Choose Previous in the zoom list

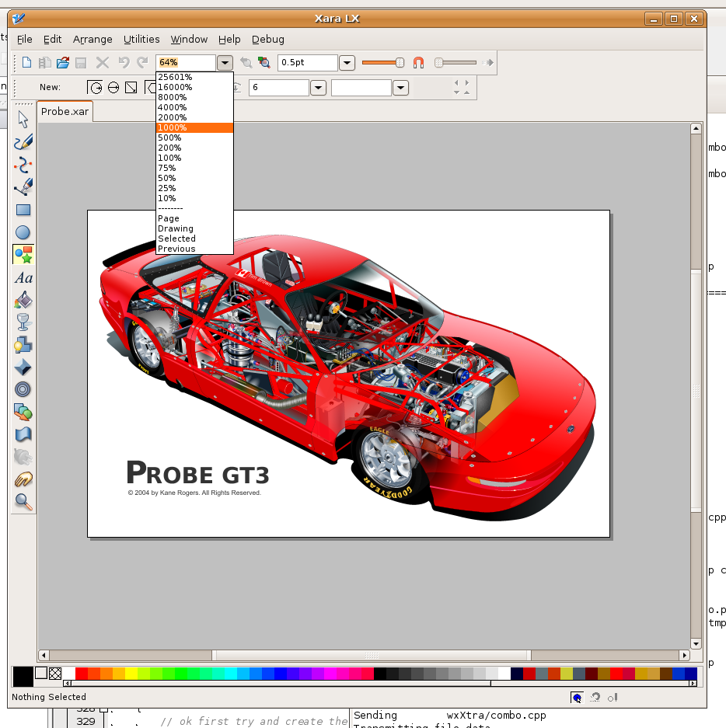click(x=194, y=249)
